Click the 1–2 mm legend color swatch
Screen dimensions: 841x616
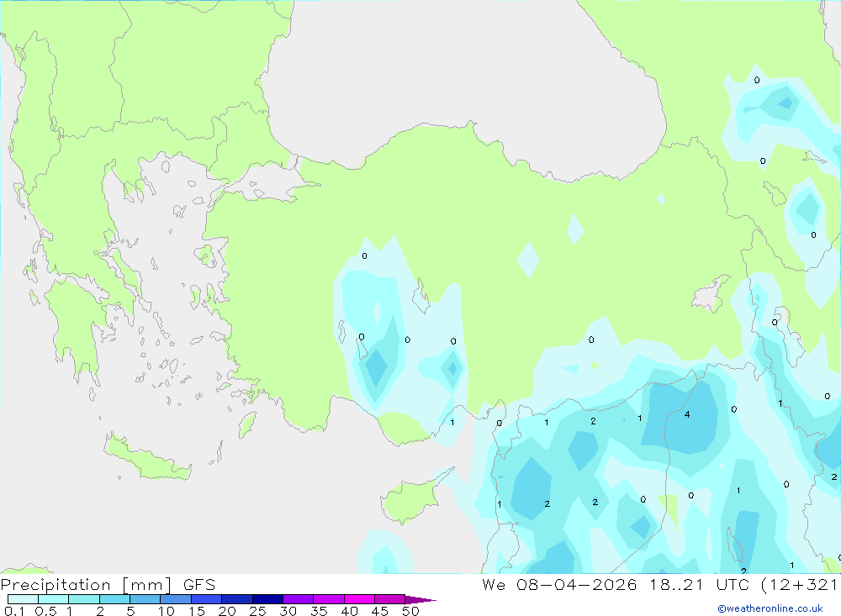click(84, 599)
